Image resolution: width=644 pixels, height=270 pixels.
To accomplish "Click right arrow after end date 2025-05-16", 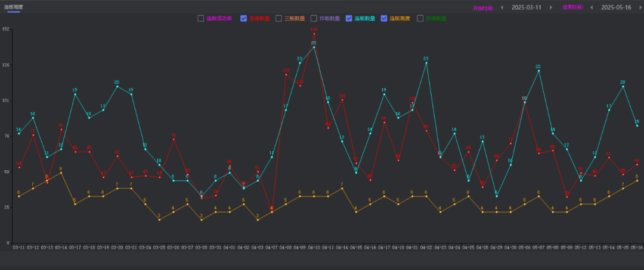I will [639, 8].
